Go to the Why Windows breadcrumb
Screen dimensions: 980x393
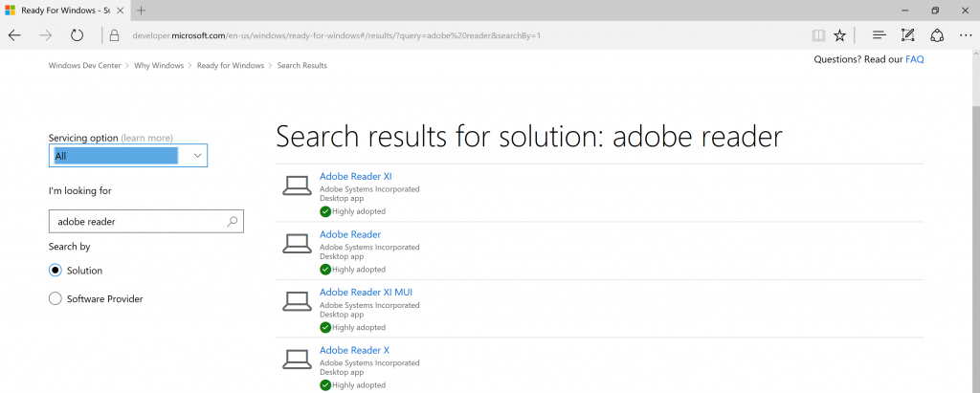point(159,66)
